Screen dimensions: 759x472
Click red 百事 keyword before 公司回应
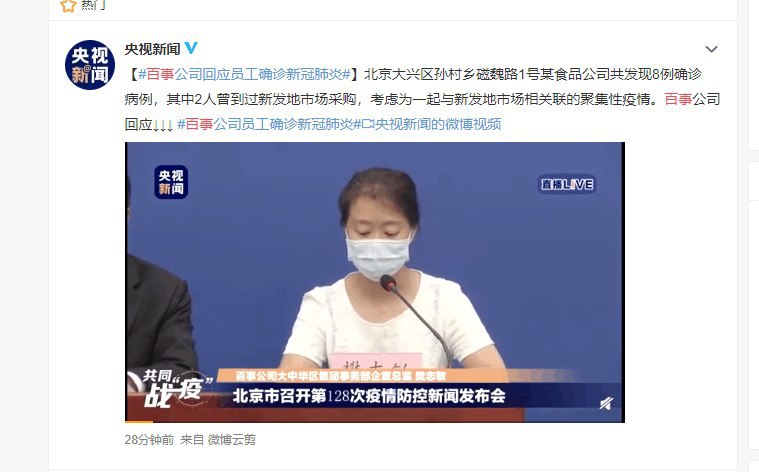[678, 99]
